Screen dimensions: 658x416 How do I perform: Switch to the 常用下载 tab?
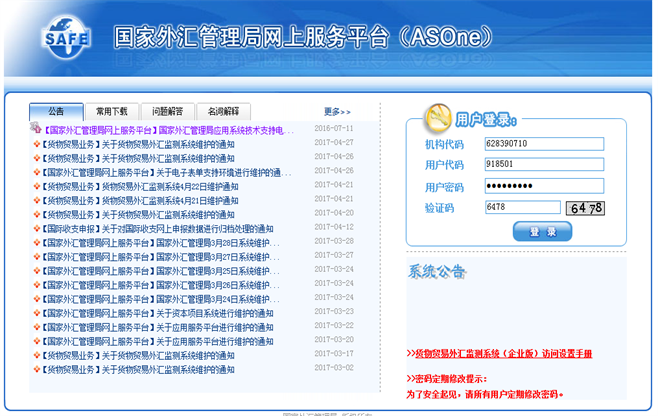[112, 112]
